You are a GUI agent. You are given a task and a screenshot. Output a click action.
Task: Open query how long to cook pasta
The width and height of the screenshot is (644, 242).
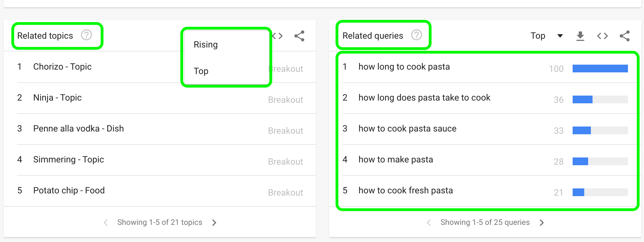click(404, 67)
